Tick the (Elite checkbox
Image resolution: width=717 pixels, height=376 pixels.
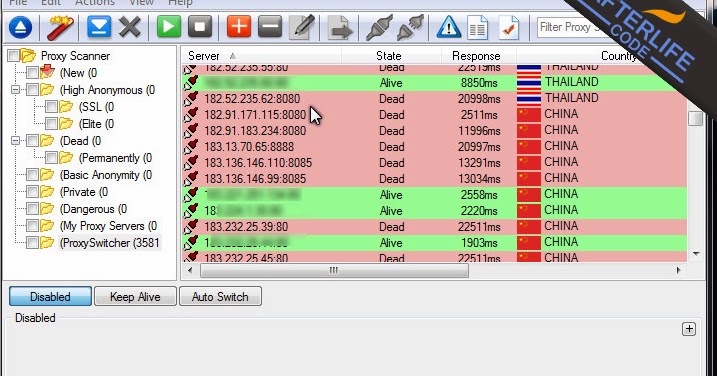pos(51,124)
